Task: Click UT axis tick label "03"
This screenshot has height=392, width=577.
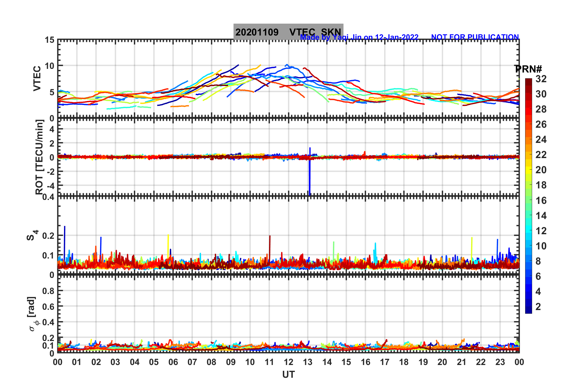Action: [x=115, y=362]
